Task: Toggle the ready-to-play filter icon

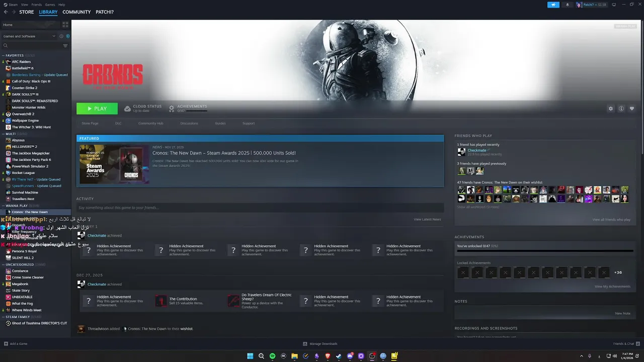Action: pos(68,36)
